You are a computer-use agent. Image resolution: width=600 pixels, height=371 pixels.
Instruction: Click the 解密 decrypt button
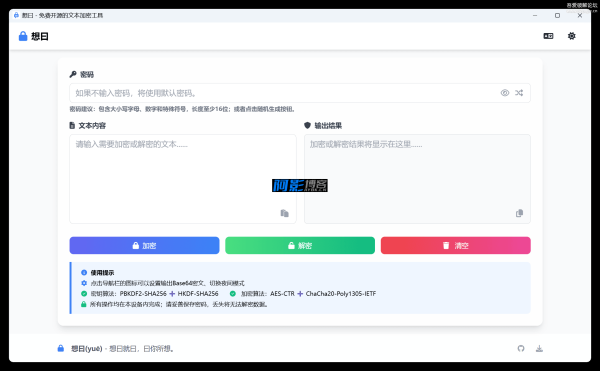point(300,246)
